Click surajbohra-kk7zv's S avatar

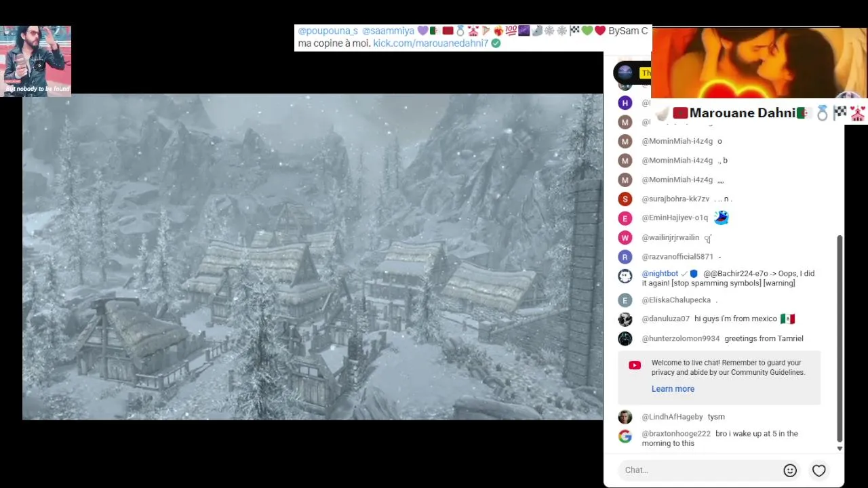625,199
